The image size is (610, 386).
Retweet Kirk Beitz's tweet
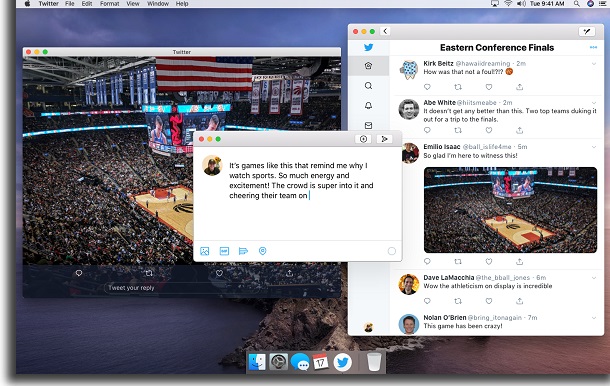click(x=458, y=87)
